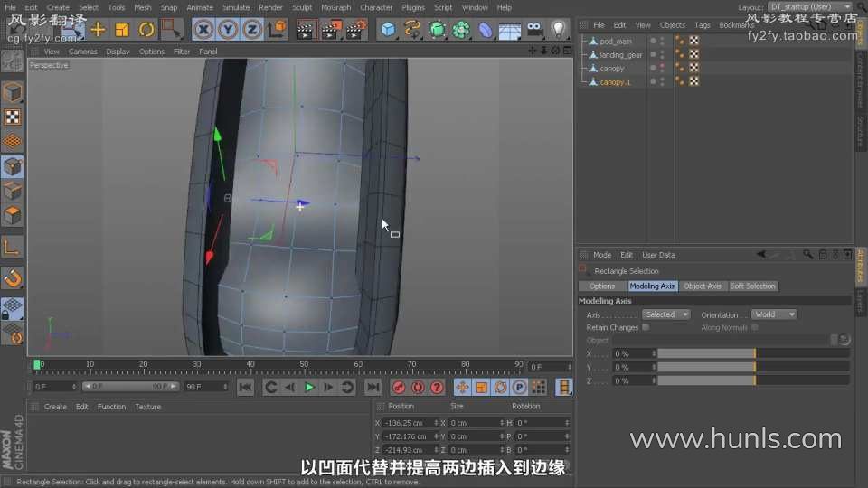The height and width of the screenshot is (488, 868).
Task: Click timeline marker at frame 50
Action: point(304,366)
